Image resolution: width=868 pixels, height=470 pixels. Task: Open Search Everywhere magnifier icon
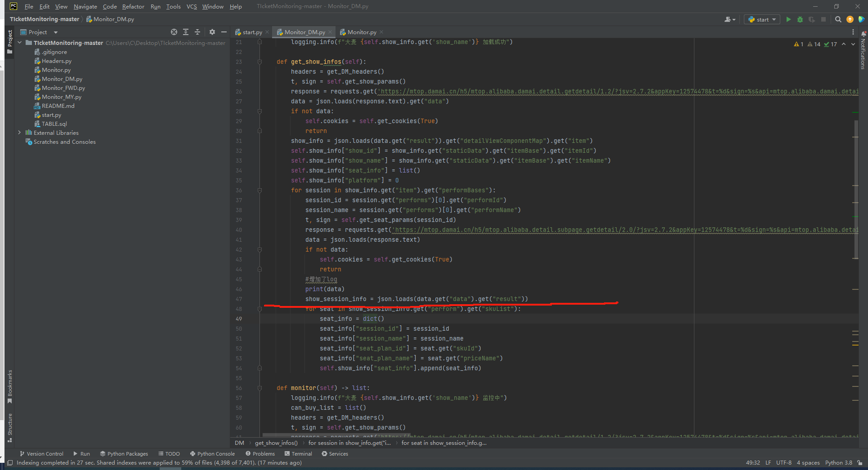tap(838, 19)
